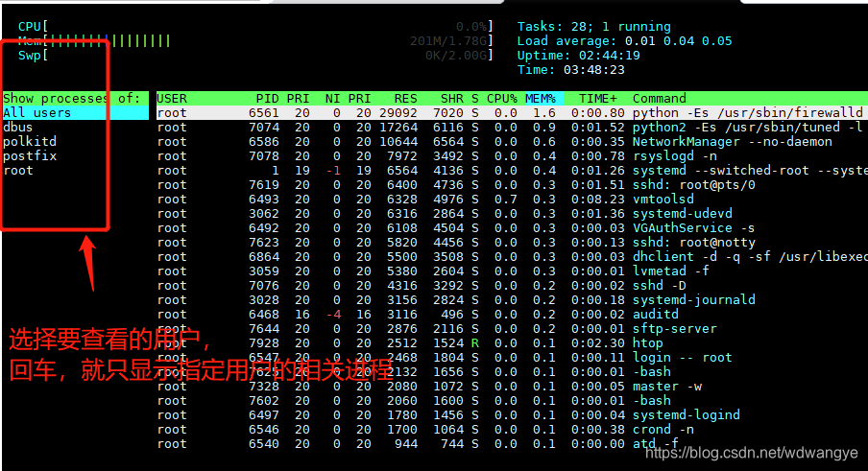Select the systemd --switched-root process
This screenshot has width=868, height=471.
pyautogui.click(x=512, y=170)
